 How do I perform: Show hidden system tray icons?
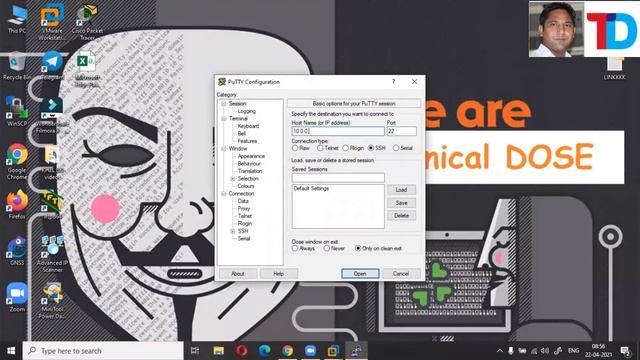pos(499,351)
